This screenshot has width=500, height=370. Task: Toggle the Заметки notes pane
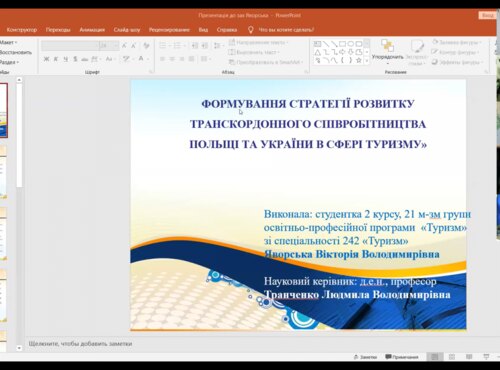tap(365, 357)
